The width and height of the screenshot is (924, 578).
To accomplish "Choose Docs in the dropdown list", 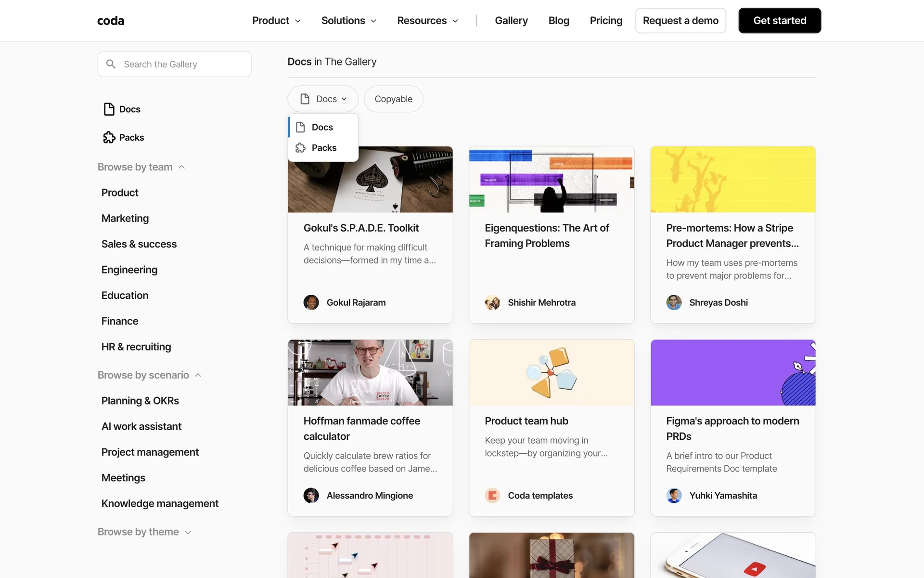I will click(x=322, y=127).
